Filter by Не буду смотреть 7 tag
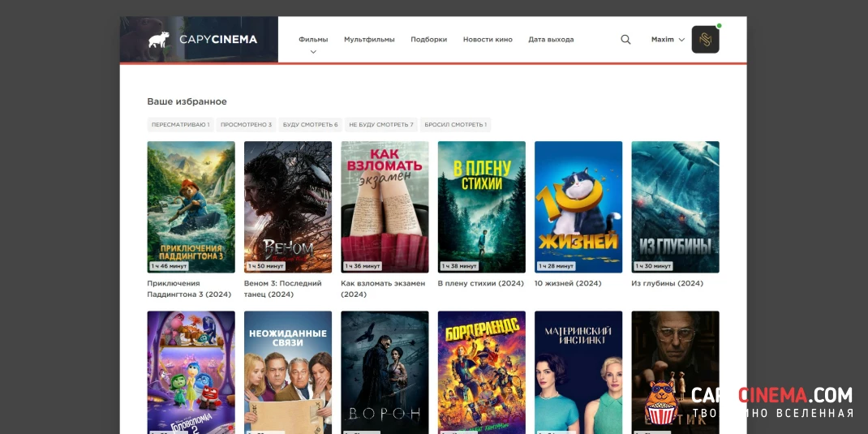This screenshot has height=434, width=868. tap(380, 125)
